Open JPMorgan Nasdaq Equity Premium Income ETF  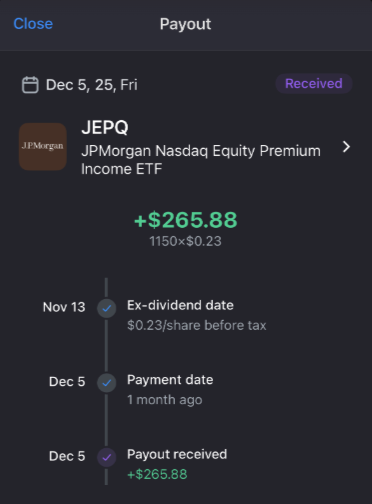coord(201,160)
